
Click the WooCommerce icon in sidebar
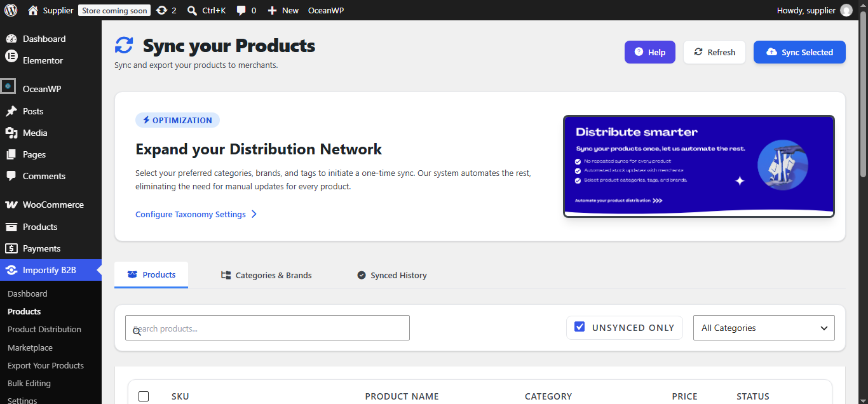pyautogui.click(x=11, y=205)
